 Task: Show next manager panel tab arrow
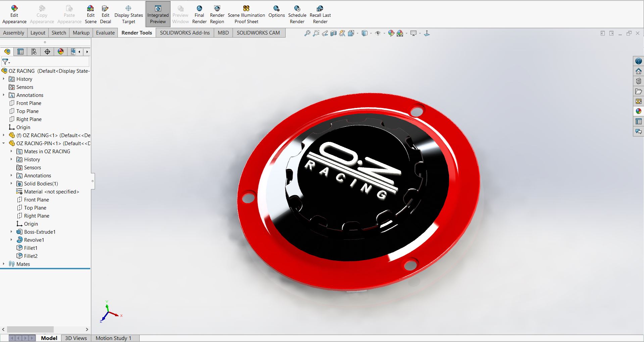87,52
